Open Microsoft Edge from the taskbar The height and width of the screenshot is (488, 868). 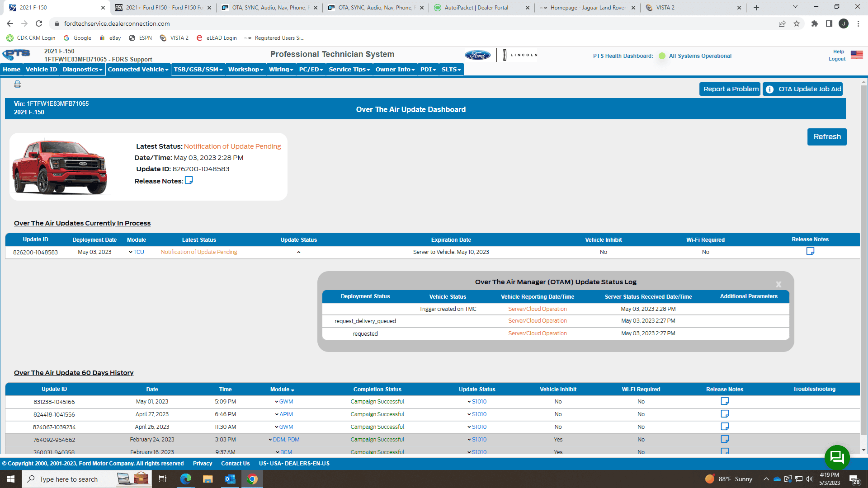pos(185,479)
